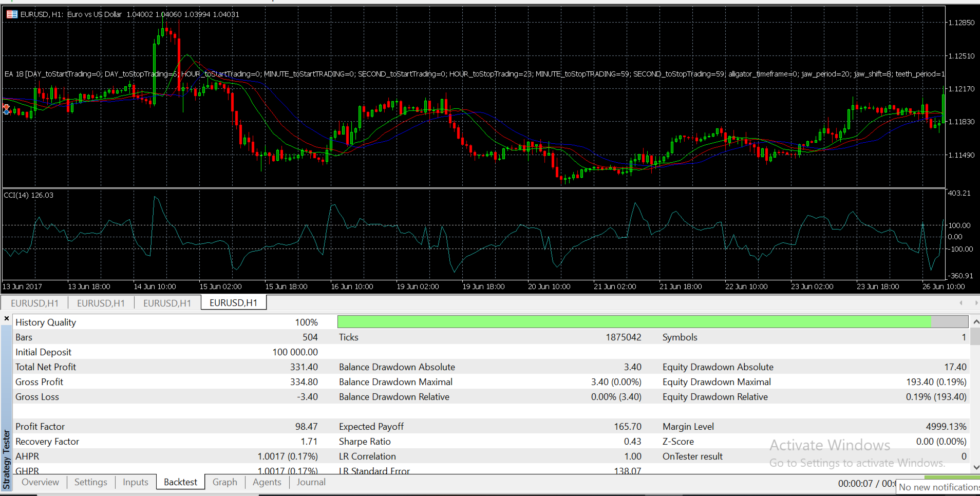The height and width of the screenshot is (496, 980).
Task: Open the Agents tab
Action: click(267, 482)
